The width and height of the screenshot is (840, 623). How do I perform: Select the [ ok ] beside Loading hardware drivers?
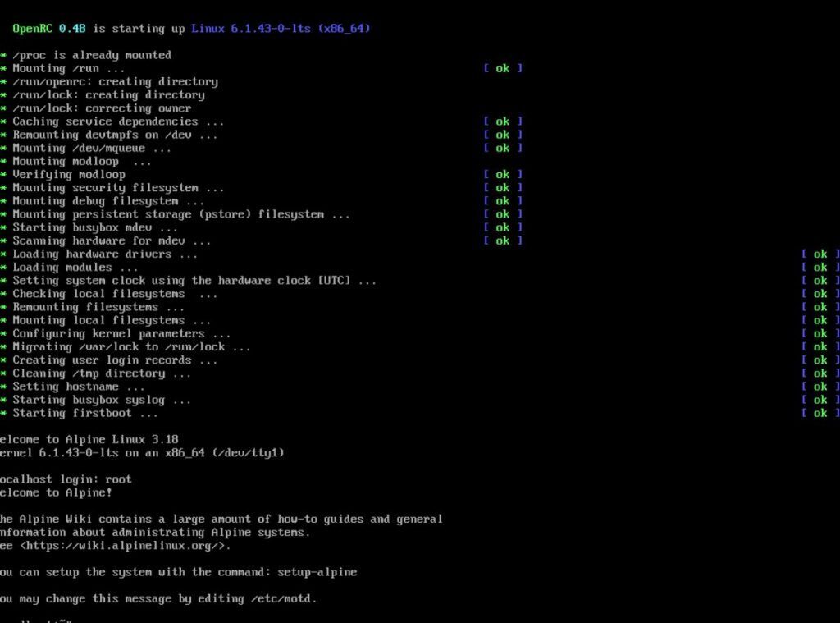pos(819,254)
